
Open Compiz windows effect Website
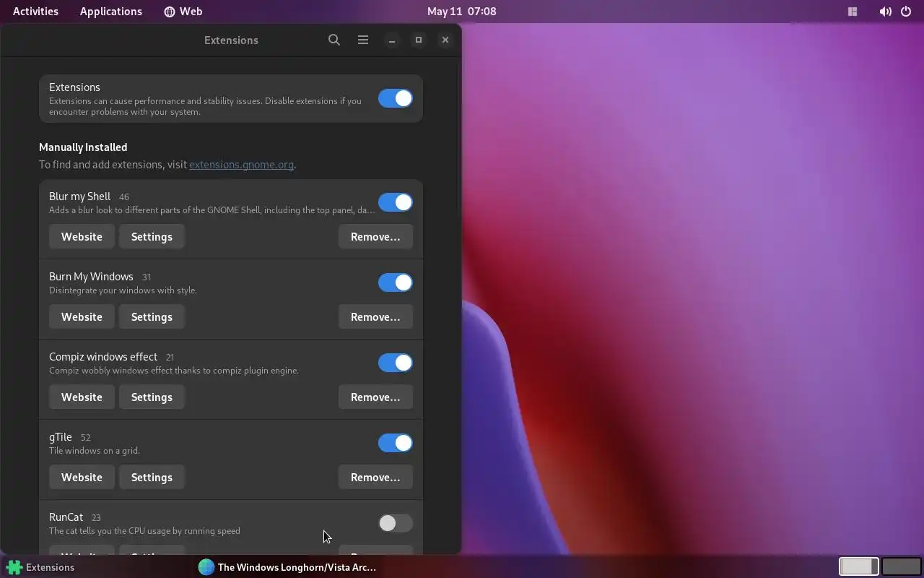(x=82, y=397)
